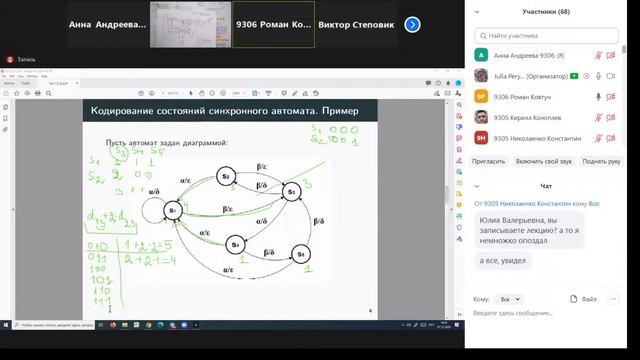Click Julia organizer's camera icon
This screenshot has width=640, height=360.
click(611, 76)
